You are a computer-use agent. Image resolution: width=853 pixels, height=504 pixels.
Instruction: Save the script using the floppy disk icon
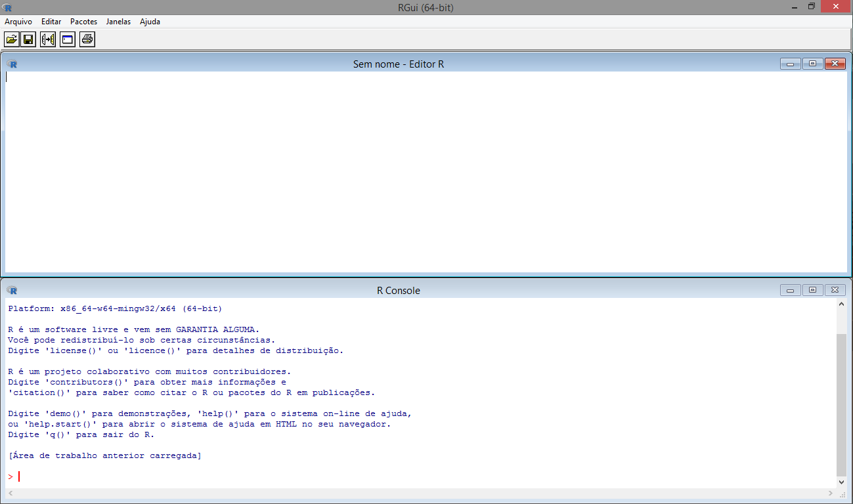[28, 40]
